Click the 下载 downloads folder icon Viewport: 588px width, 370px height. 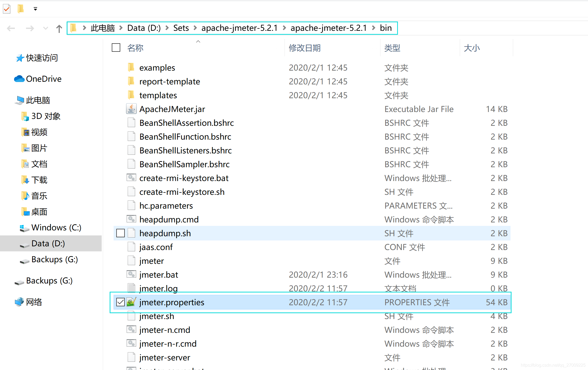pyautogui.click(x=25, y=180)
